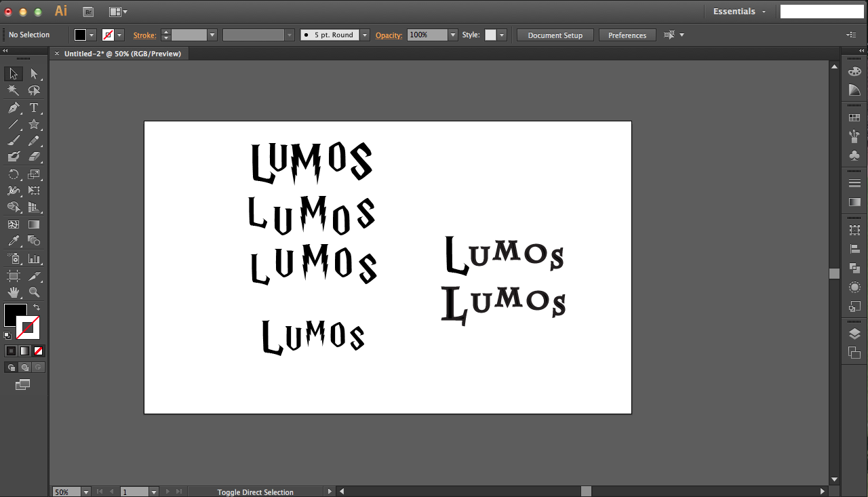The width and height of the screenshot is (868, 497).
Task: Choose the Free Transform tool
Action: point(34,191)
